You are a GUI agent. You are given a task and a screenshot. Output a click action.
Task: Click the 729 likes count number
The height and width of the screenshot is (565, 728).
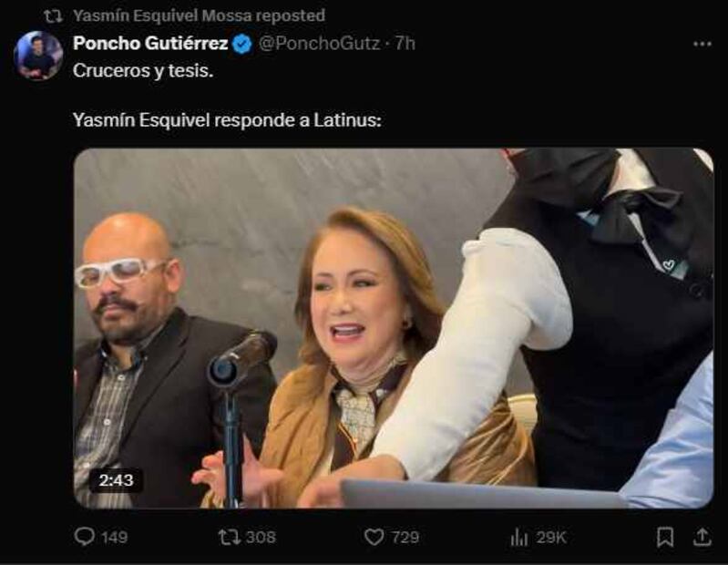[x=405, y=537]
